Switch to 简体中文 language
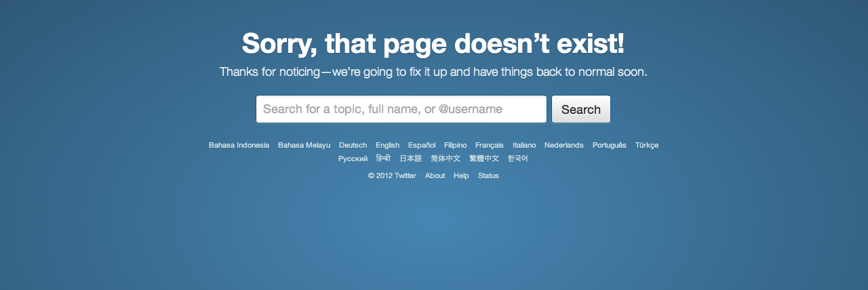This screenshot has height=290, width=868. [x=446, y=159]
